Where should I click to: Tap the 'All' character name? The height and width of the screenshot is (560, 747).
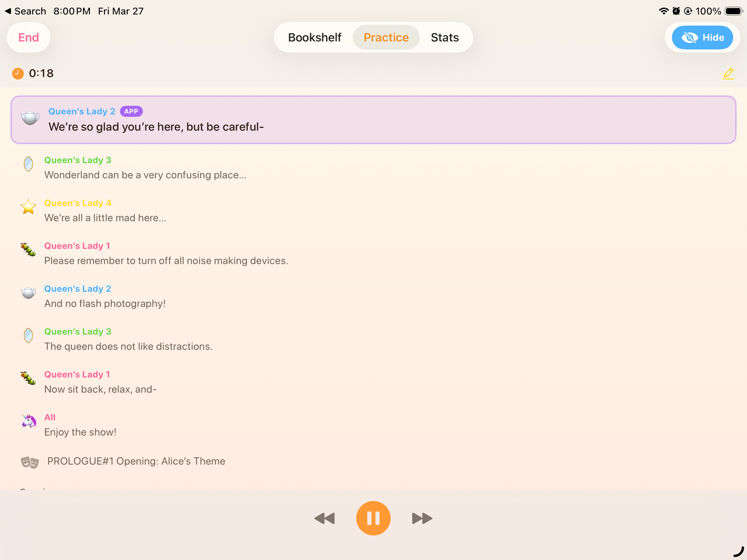click(x=50, y=417)
